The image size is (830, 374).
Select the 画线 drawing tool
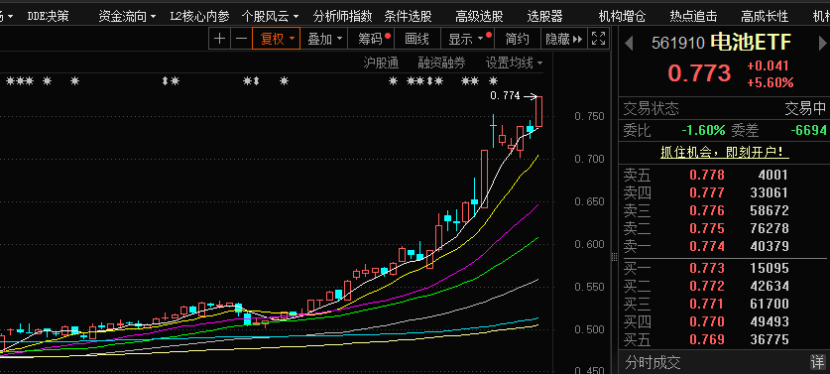(x=417, y=39)
